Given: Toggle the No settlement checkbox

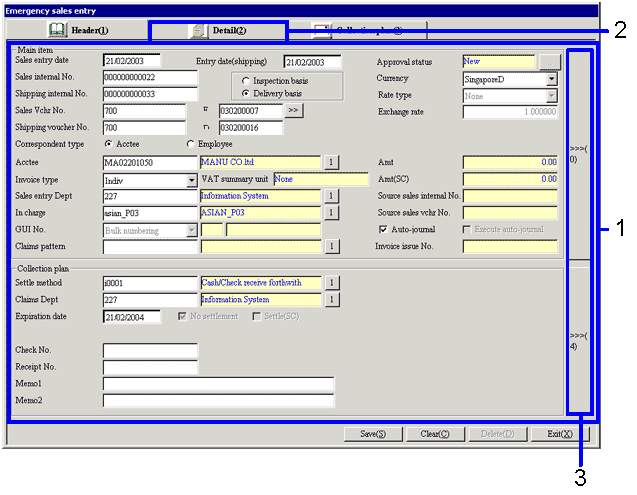Looking at the screenshot, I should click(x=182, y=316).
